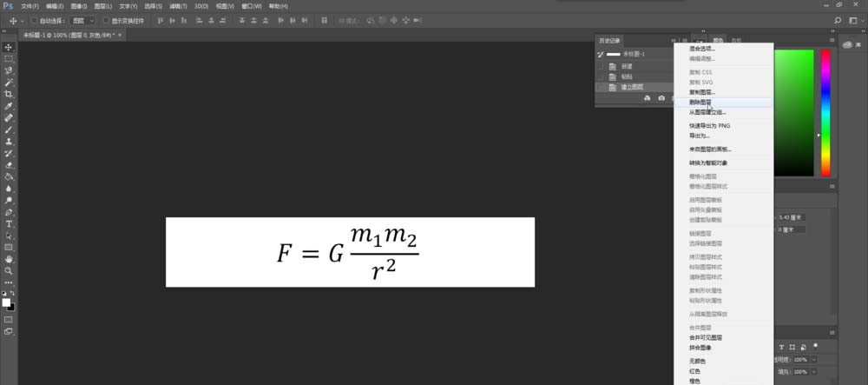Screen dimensions: 868x385
Task: Expand the toolbox double-arrow at top left
Action: (x=4, y=32)
